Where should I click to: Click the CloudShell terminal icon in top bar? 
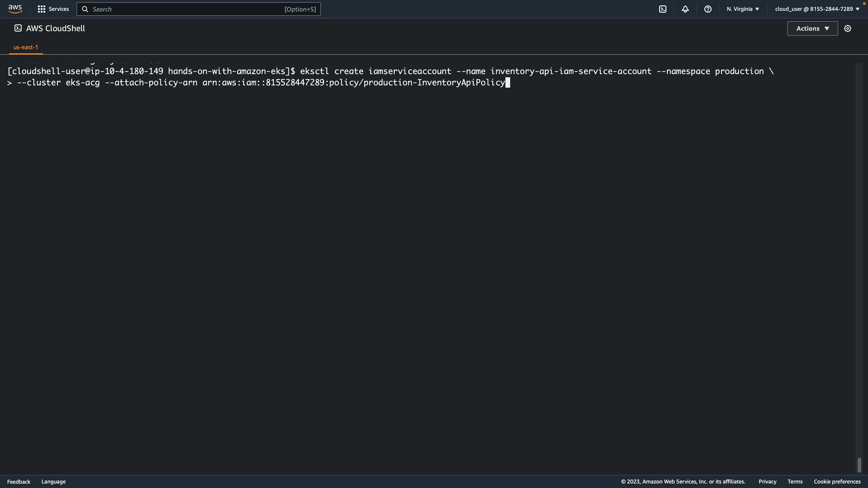(663, 9)
